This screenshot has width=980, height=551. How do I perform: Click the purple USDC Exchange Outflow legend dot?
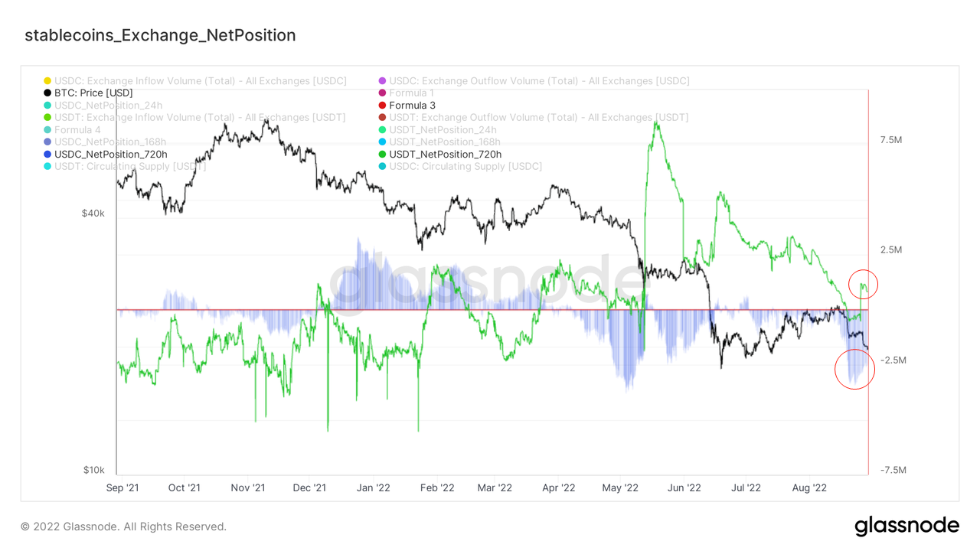pos(382,81)
